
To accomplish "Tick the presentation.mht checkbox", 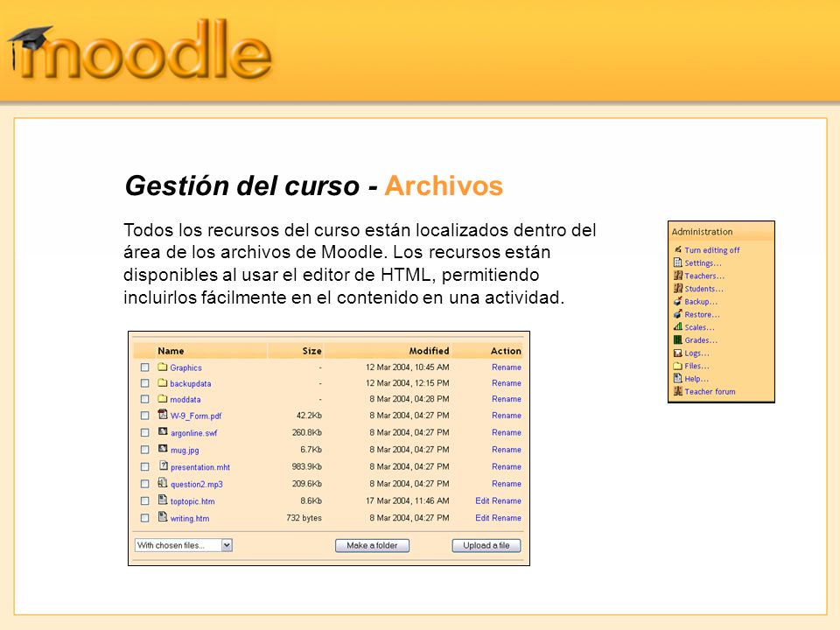I will point(144,466).
